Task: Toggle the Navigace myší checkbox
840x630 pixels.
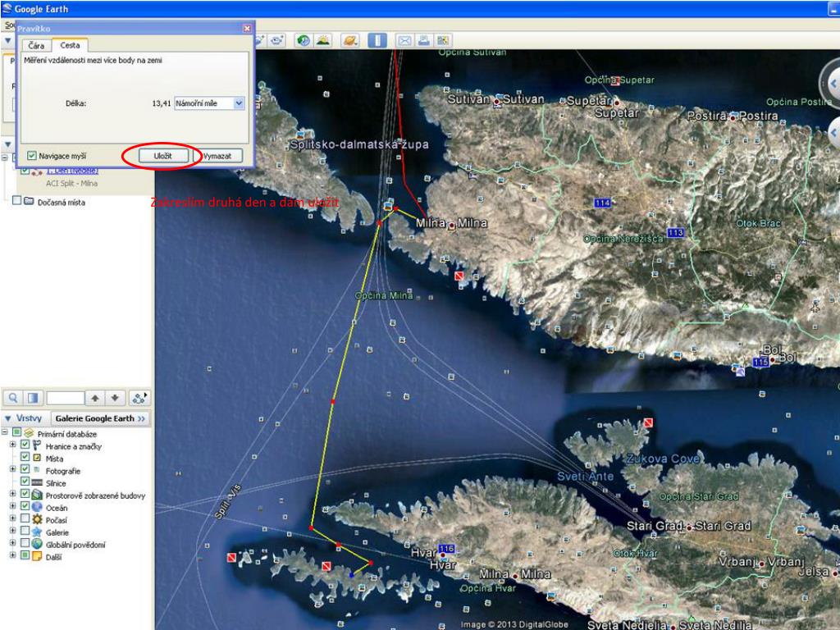Action: point(32,156)
